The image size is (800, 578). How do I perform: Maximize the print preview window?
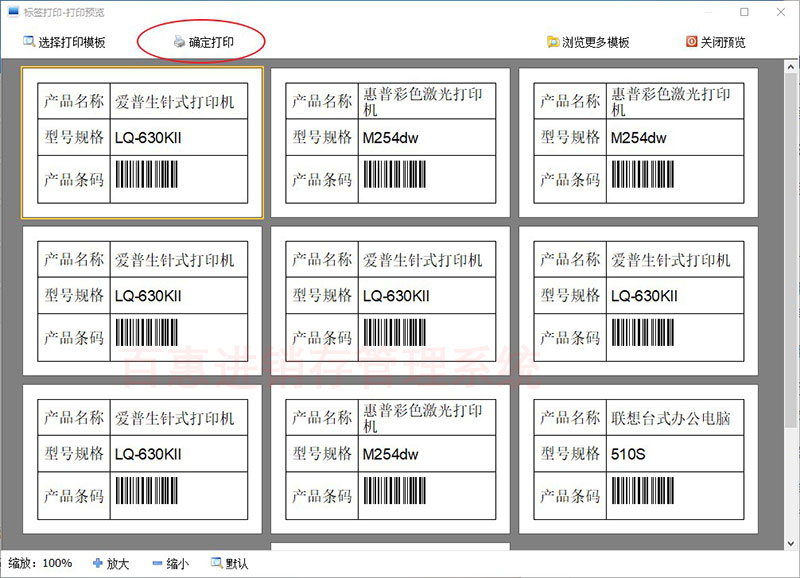tap(744, 12)
